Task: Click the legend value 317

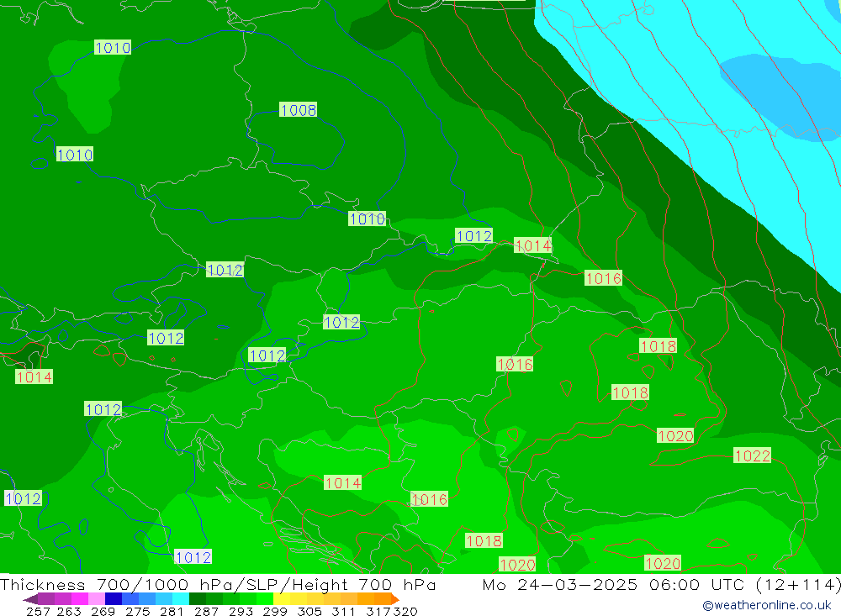Action: click(x=378, y=611)
